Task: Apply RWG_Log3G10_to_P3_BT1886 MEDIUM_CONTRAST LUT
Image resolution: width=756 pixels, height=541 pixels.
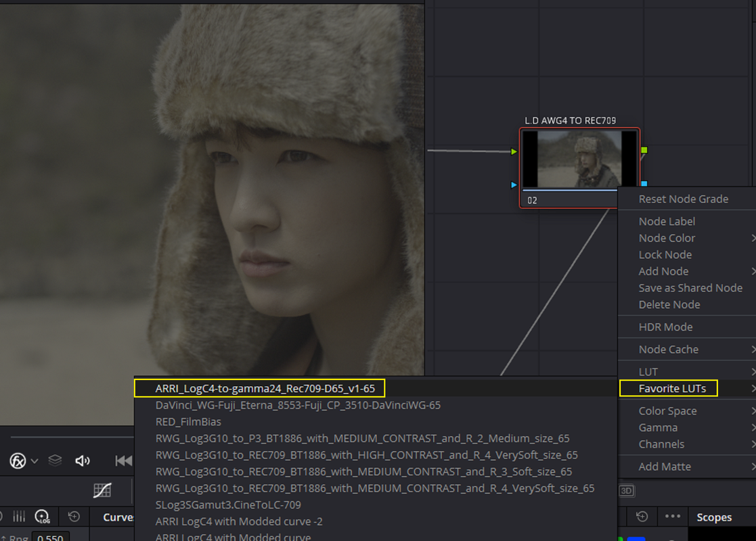Action: coord(376,438)
